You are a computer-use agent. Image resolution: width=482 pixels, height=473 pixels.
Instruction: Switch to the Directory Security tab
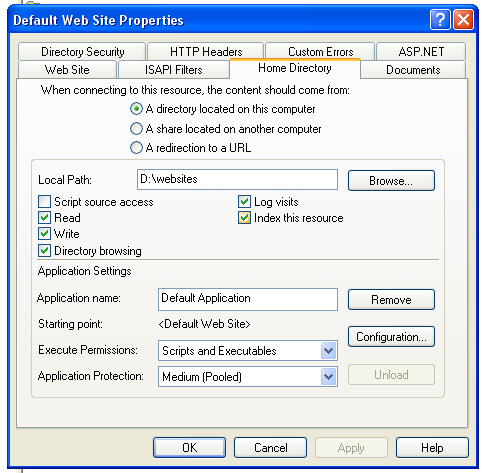[x=82, y=52]
